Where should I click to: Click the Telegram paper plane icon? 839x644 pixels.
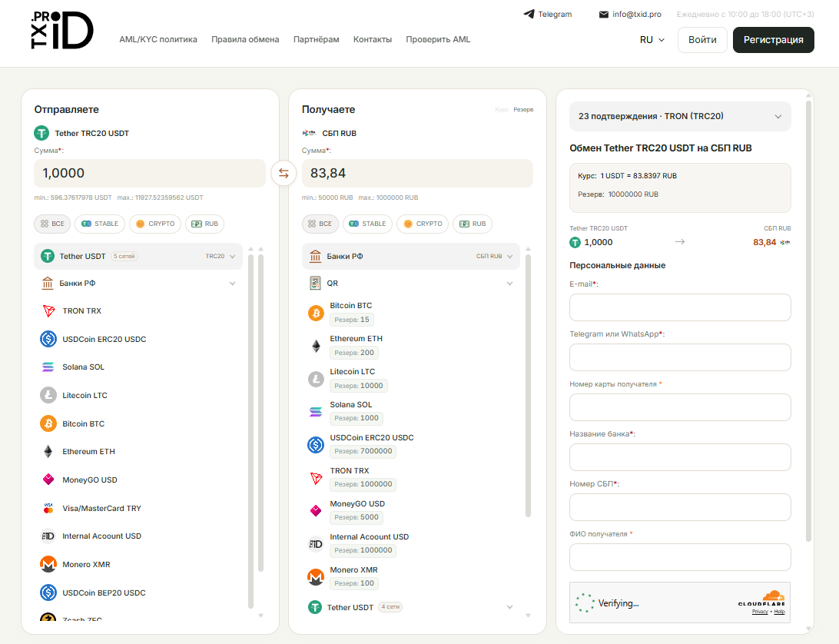(x=529, y=14)
